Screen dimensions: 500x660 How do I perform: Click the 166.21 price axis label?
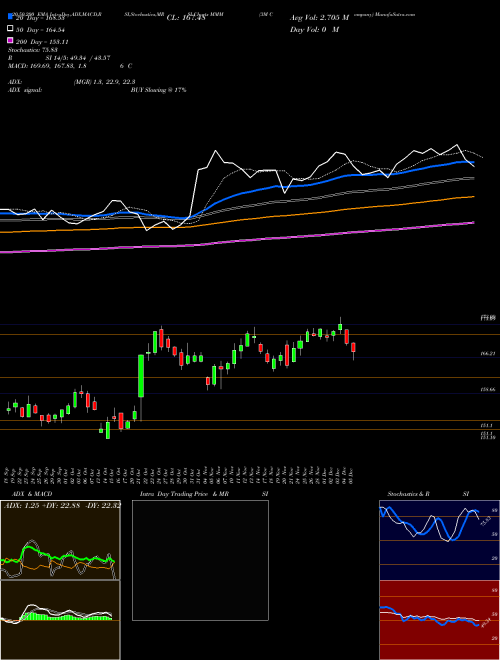tap(487, 354)
